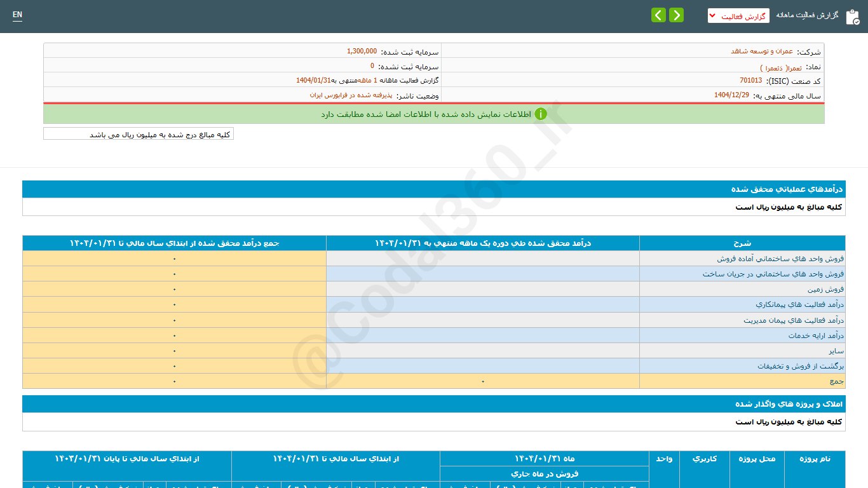Image resolution: width=868 pixels, height=488 pixels.
Task: Click the left-pointing green arrow button
Action: coord(658,15)
